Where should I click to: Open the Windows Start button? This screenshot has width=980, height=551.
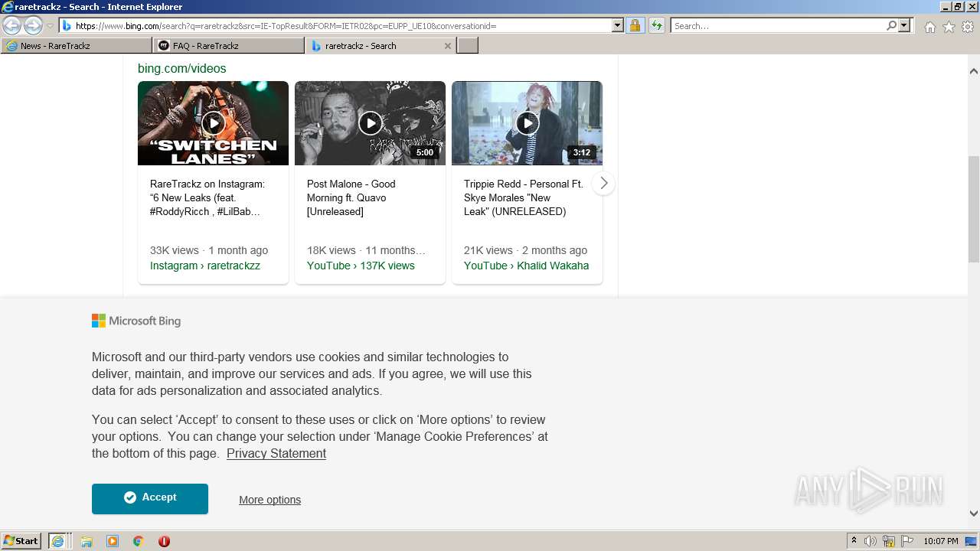[21, 540]
